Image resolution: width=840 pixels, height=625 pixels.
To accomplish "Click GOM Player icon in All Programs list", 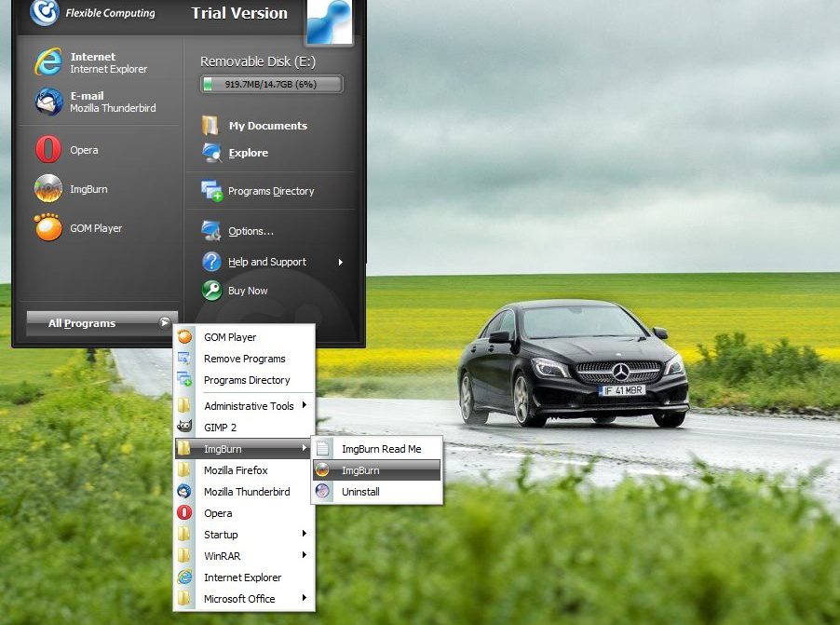I will tap(184, 336).
